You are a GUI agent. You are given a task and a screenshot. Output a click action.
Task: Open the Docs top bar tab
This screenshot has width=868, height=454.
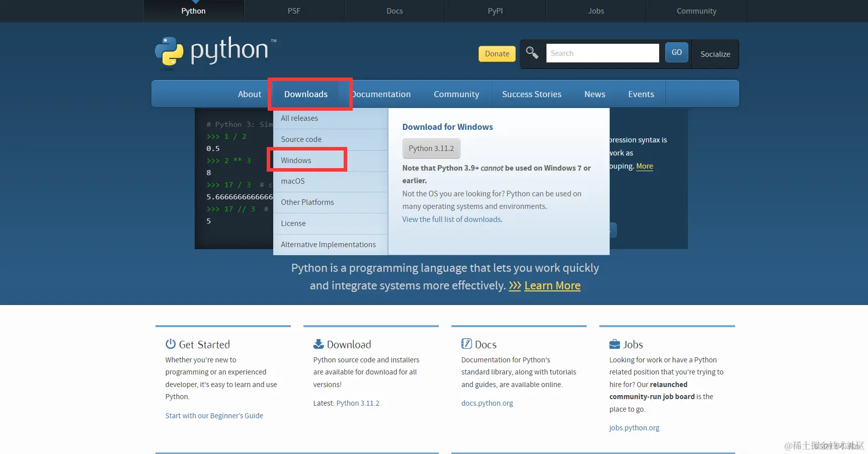395,11
